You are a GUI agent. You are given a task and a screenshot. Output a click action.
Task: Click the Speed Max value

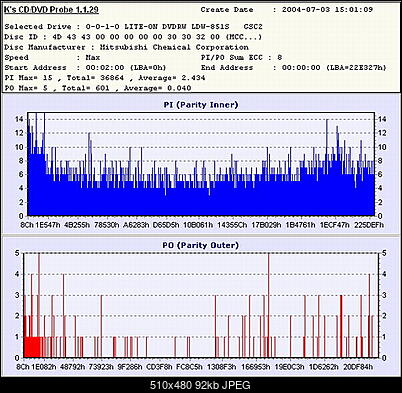tap(93, 58)
